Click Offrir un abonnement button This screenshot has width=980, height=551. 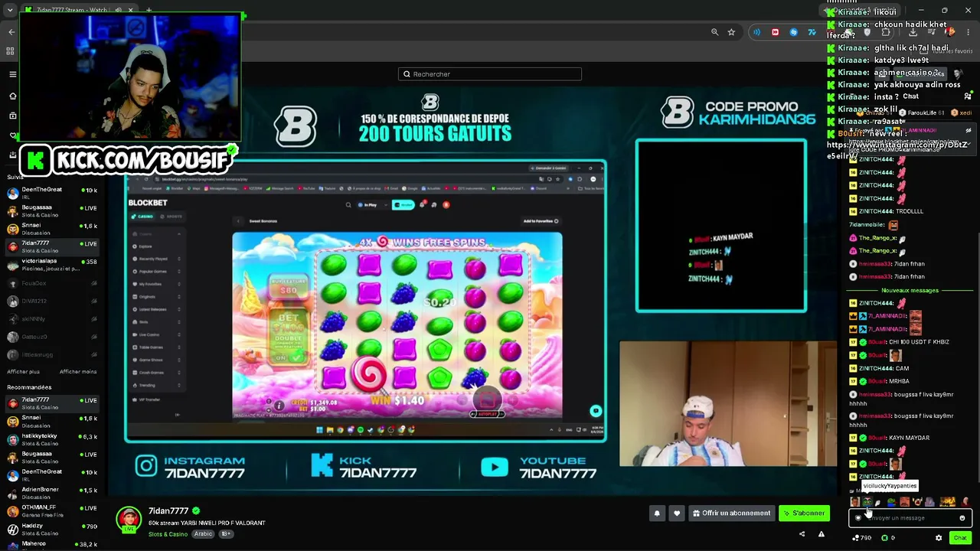(x=731, y=514)
